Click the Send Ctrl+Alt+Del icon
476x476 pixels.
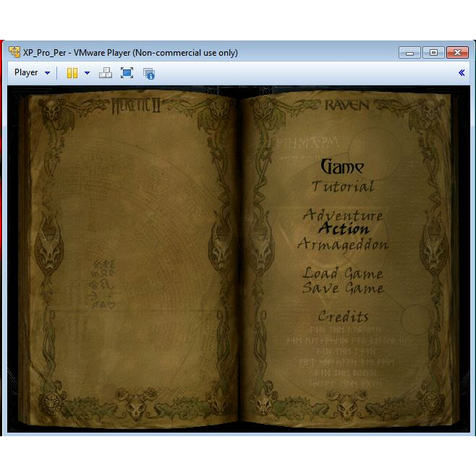point(106,73)
